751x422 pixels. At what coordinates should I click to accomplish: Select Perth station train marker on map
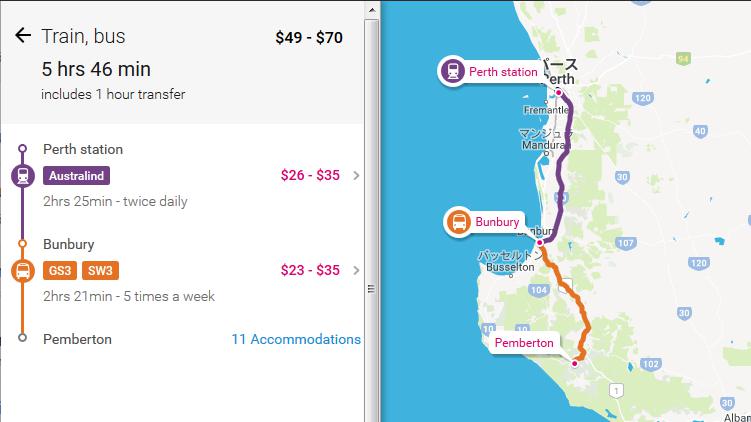[x=453, y=71]
